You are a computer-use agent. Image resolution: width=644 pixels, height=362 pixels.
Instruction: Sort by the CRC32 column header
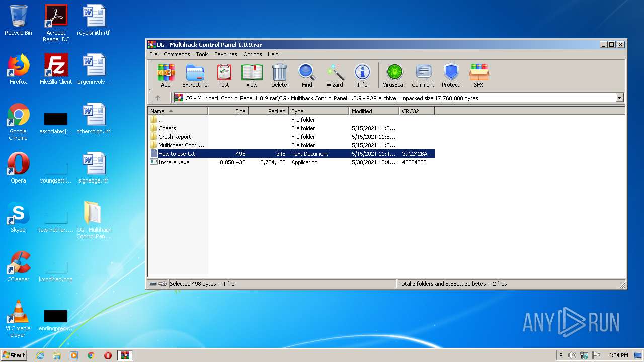417,111
